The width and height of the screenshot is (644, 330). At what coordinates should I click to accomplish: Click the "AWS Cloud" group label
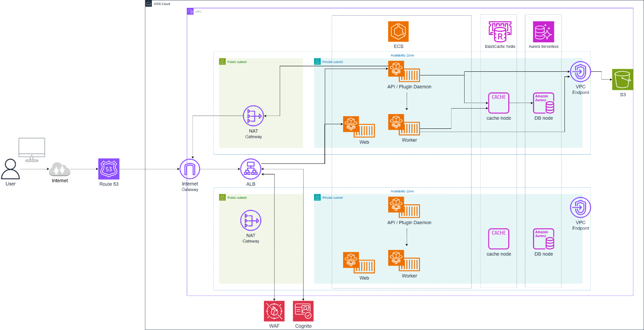pos(161,4)
